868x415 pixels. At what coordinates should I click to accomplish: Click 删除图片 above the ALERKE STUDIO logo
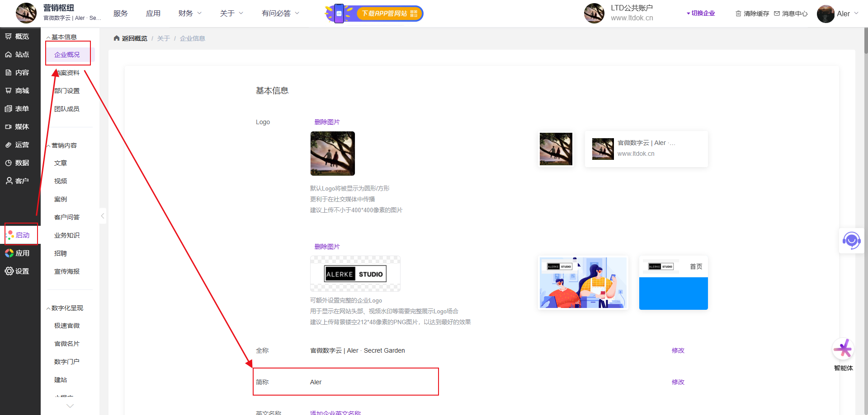coord(327,247)
